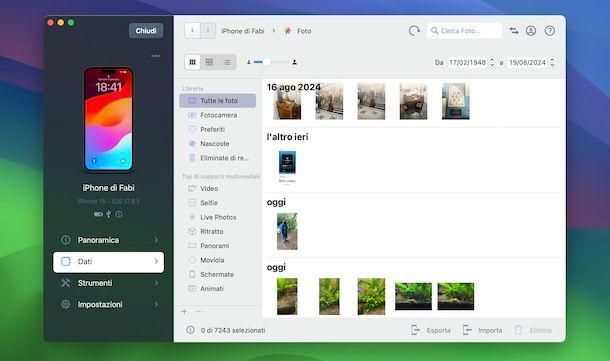
Task: Select the Nascoste album
Action: pyautogui.click(x=217, y=144)
